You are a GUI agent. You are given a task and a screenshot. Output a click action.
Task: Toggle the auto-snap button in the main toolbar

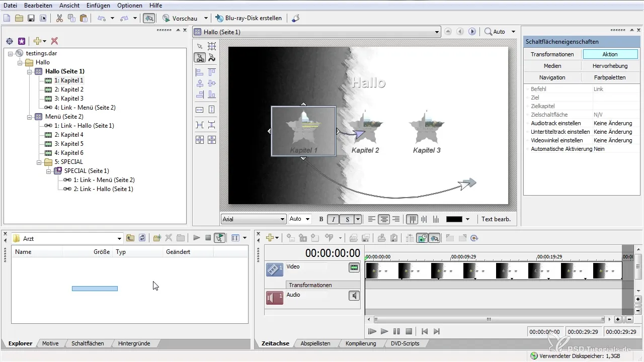(x=149, y=18)
